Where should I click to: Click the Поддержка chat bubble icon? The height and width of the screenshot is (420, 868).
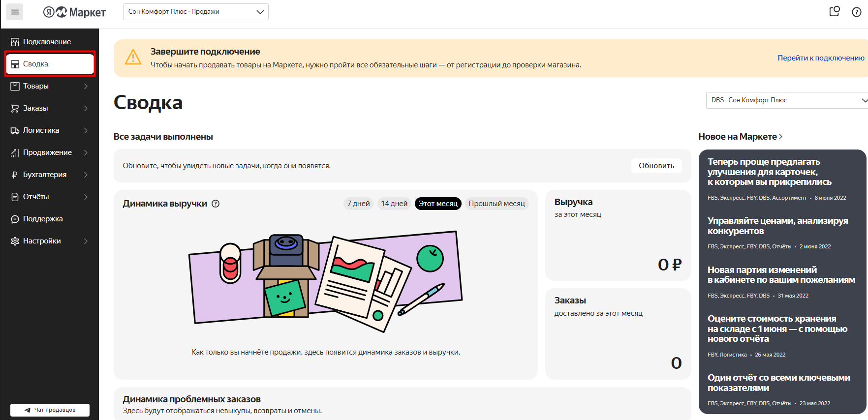(x=15, y=219)
